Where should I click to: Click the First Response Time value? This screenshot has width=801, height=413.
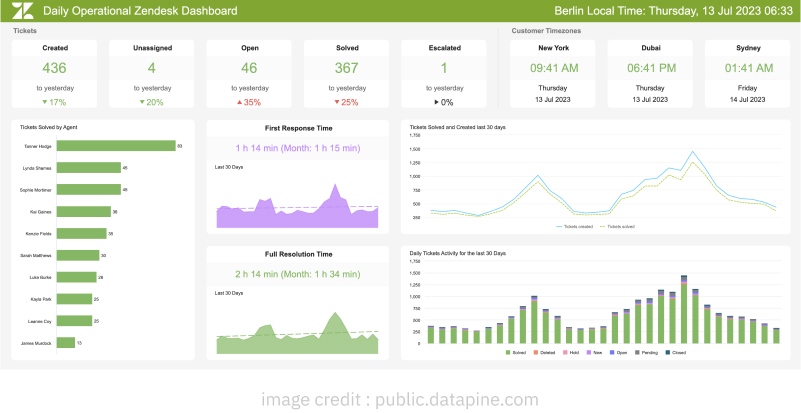pyautogui.click(x=298, y=148)
